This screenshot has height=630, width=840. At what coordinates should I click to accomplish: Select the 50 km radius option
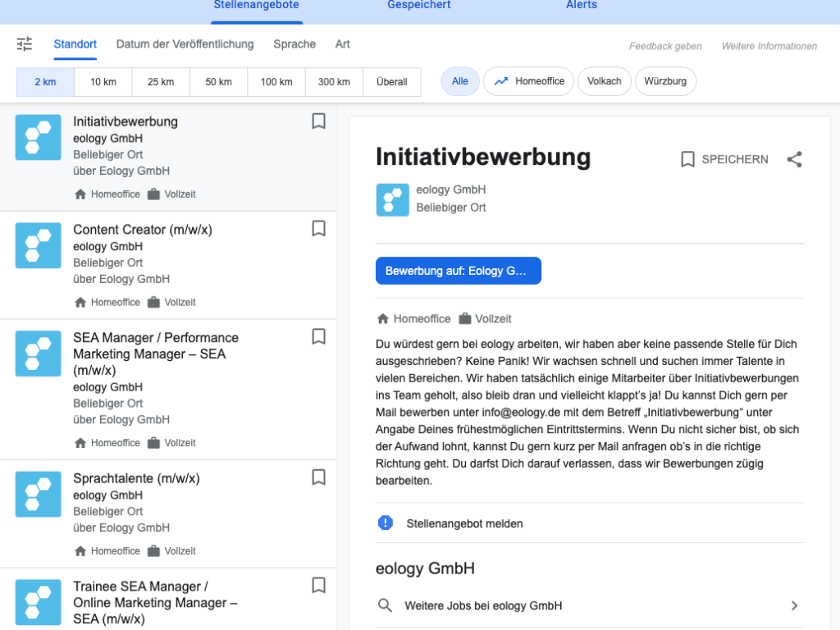click(x=218, y=82)
